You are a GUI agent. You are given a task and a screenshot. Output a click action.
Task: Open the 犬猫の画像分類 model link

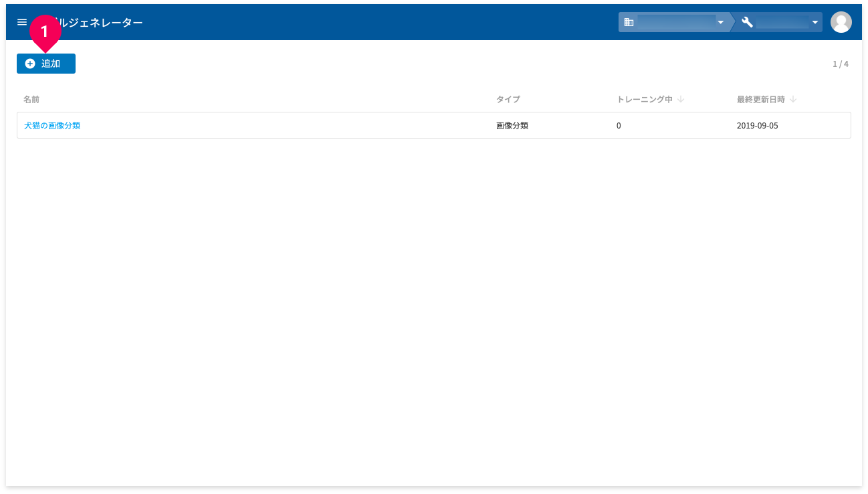pos(52,125)
